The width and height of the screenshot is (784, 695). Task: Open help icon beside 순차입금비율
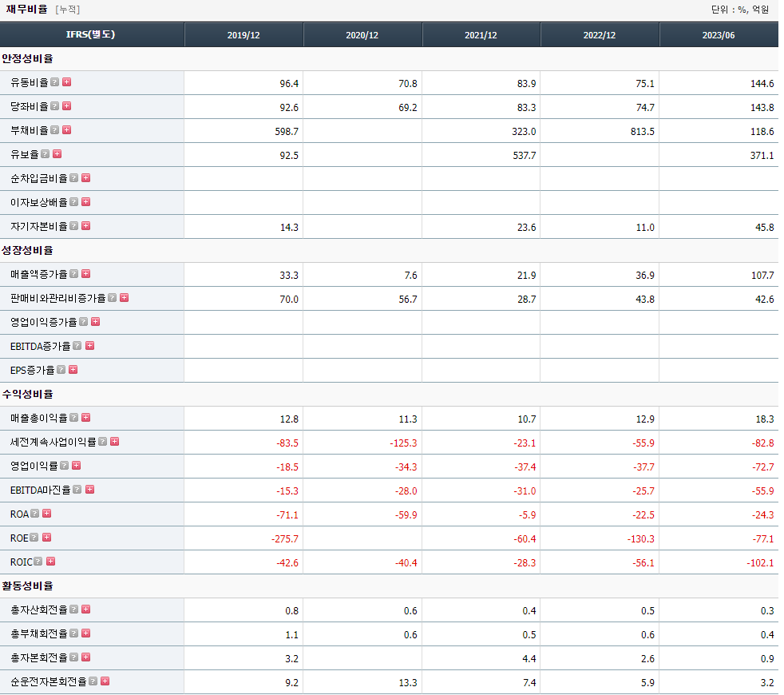point(74,178)
